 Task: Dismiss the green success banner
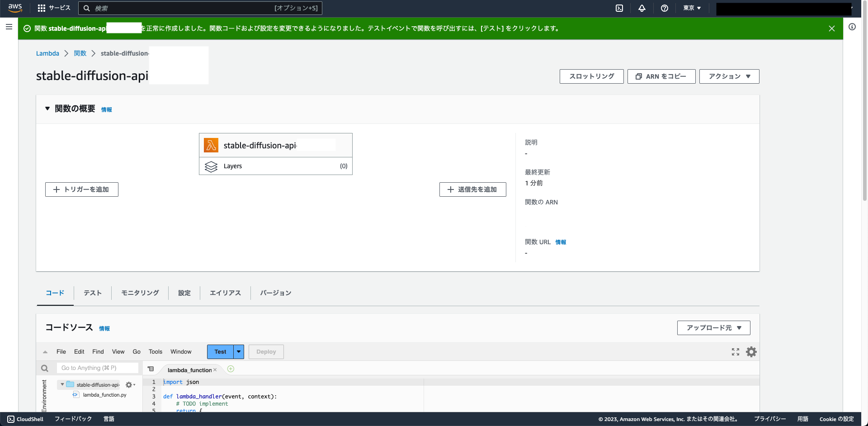(832, 28)
